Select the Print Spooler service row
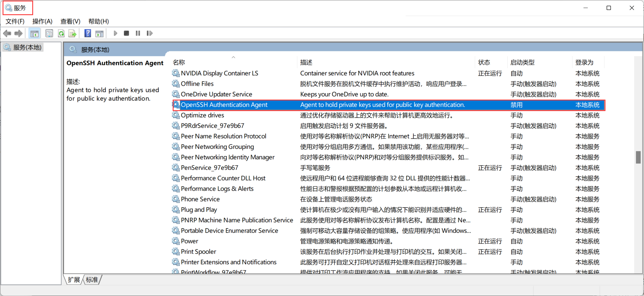This screenshot has width=644, height=296. point(198,252)
